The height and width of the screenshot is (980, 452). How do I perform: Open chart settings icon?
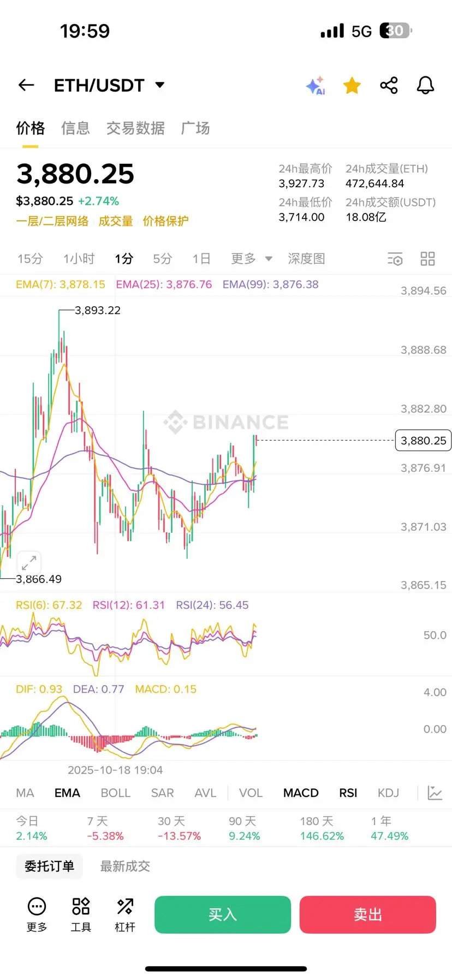tap(395, 259)
